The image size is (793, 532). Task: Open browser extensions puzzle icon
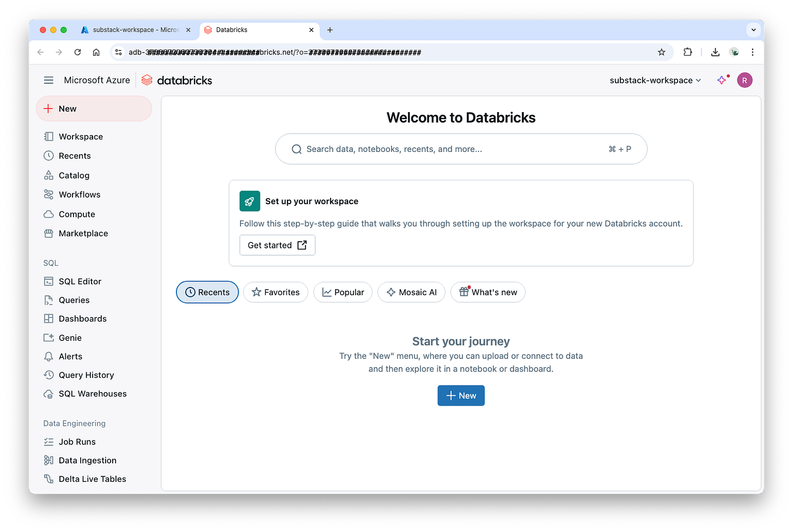click(688, 52)
